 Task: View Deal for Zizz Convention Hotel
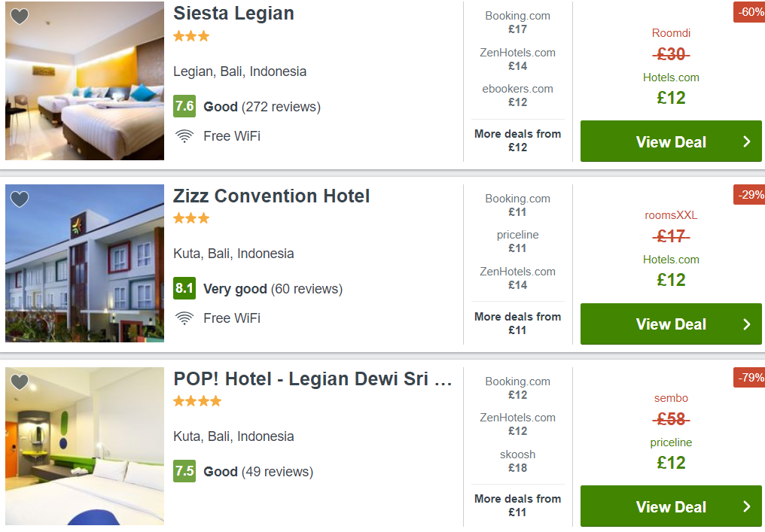pyautogui.click(x=671, y=324)
